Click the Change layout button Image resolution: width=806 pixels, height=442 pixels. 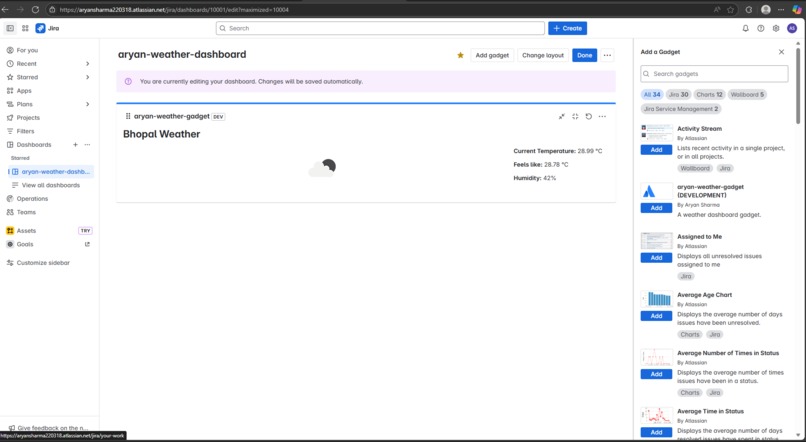tap(543, 55)
